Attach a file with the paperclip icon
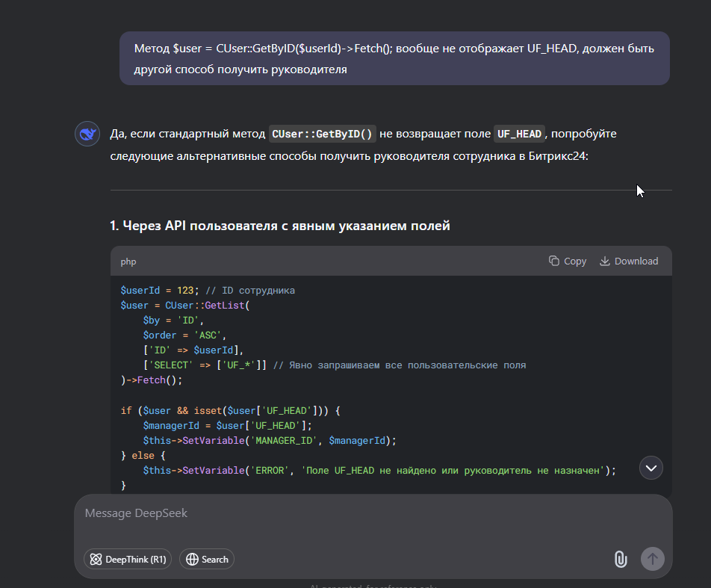The image size is (711, 588). click(620, 559)
